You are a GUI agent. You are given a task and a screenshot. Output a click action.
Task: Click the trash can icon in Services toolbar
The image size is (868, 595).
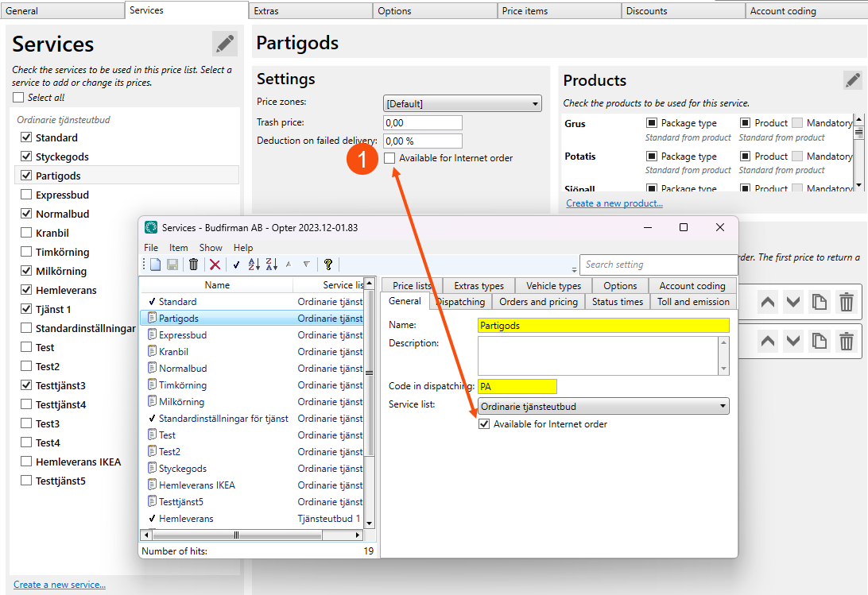193,265
